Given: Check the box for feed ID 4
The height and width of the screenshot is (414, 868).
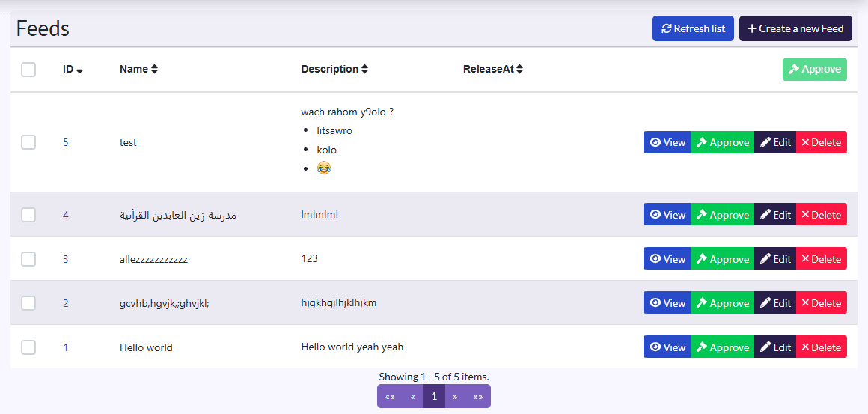Looking at the screenshot, I should click(x=28, y=215).
